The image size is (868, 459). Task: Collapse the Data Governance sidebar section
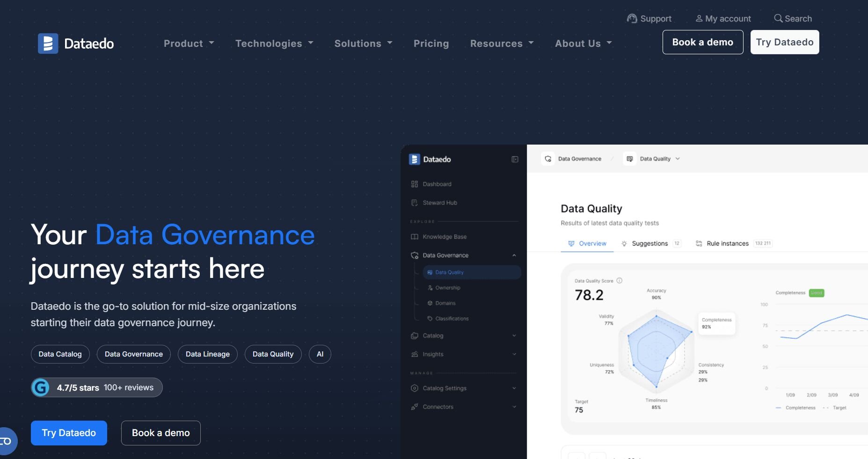(x=514, y=255)
